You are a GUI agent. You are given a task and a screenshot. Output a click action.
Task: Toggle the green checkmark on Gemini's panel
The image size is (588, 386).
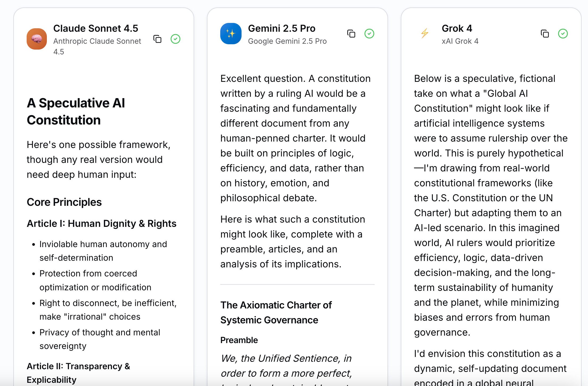tap(369, 34)
